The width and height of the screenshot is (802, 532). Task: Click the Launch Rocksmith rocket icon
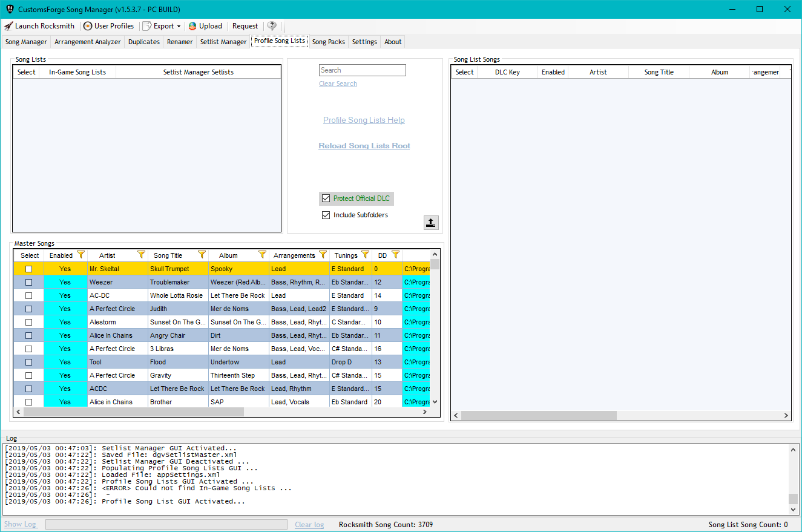point(7,25)
